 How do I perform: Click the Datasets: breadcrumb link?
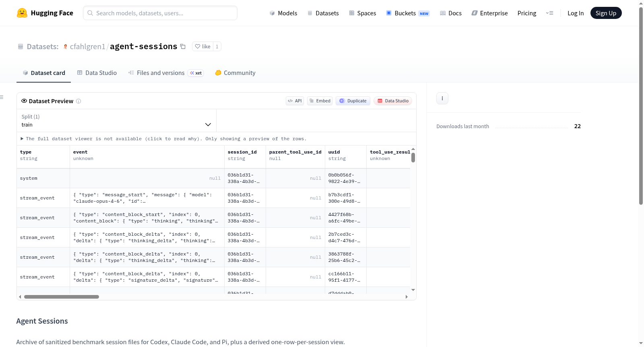pos(43,47)
